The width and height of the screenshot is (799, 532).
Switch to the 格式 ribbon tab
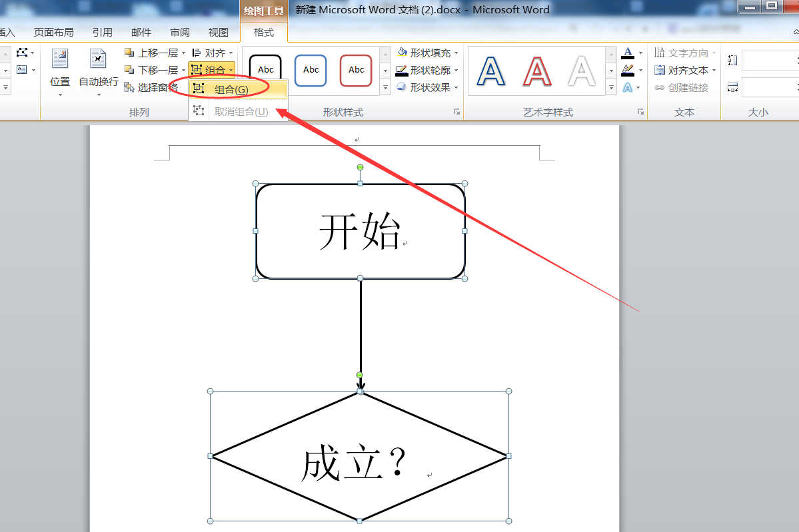click(x=264, y=32)
